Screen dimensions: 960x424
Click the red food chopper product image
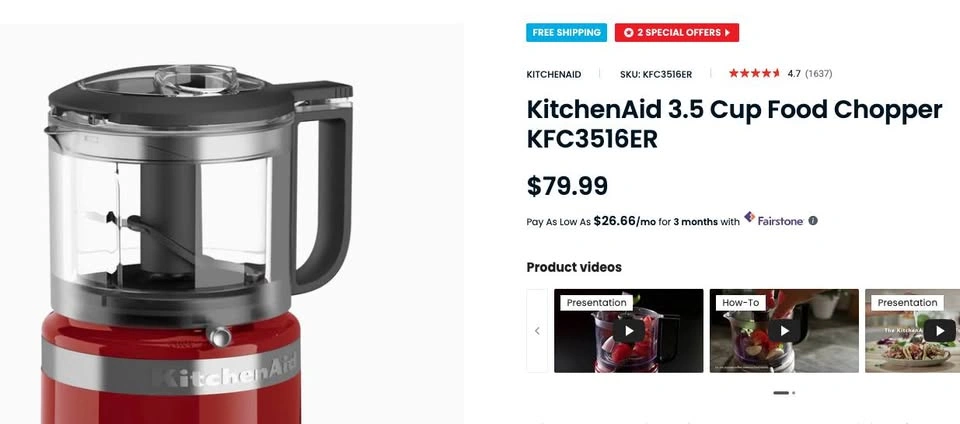coord(198,244)
